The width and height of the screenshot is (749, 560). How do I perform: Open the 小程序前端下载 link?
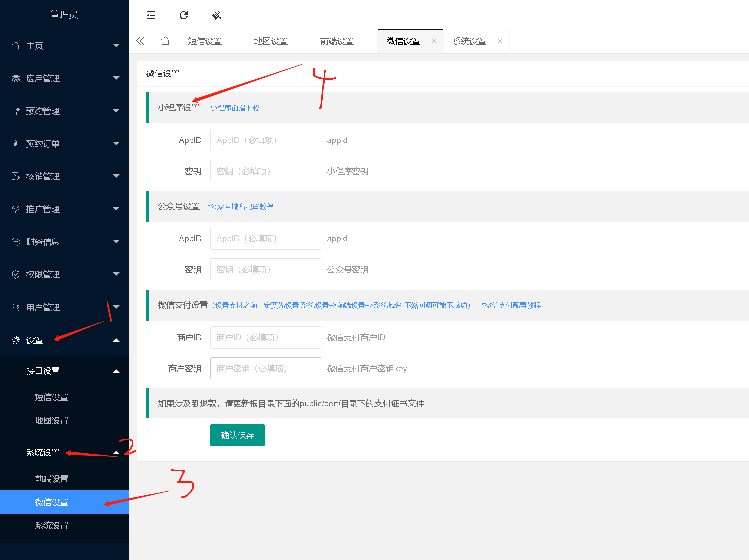[234, 108]
